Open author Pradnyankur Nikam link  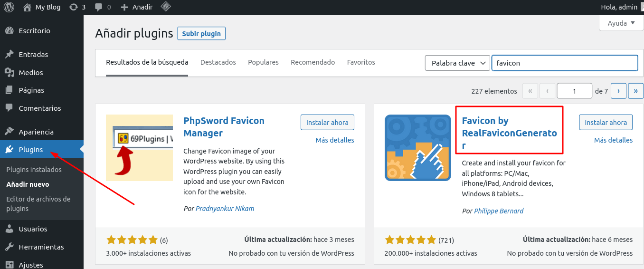(x=225, y=209)
